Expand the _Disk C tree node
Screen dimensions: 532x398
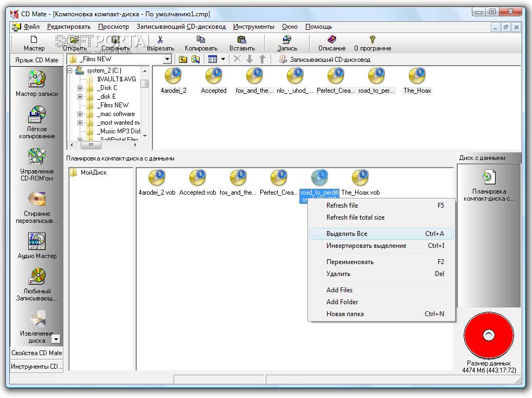[x=80, y=88]
